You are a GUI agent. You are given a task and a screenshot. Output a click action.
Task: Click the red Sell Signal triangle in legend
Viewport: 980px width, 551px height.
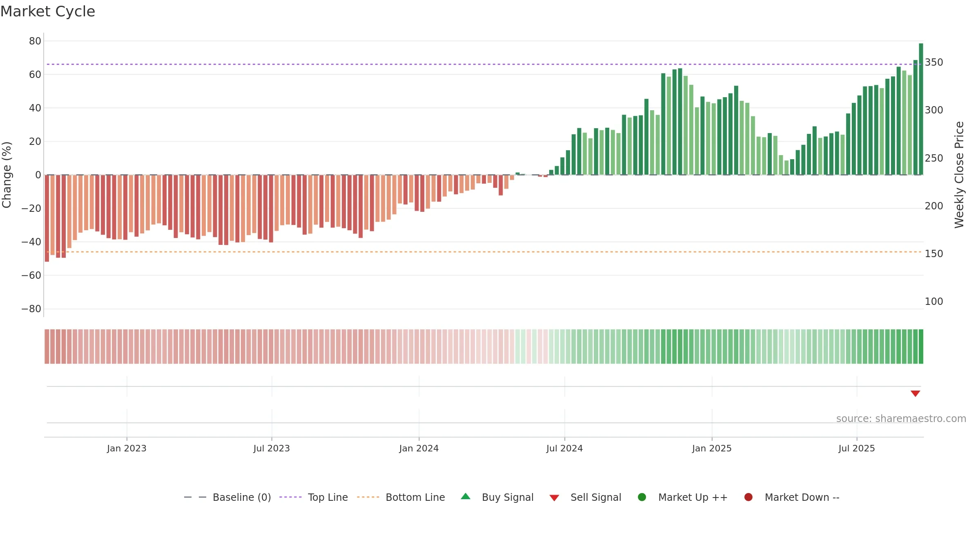[x=554, y=498]
